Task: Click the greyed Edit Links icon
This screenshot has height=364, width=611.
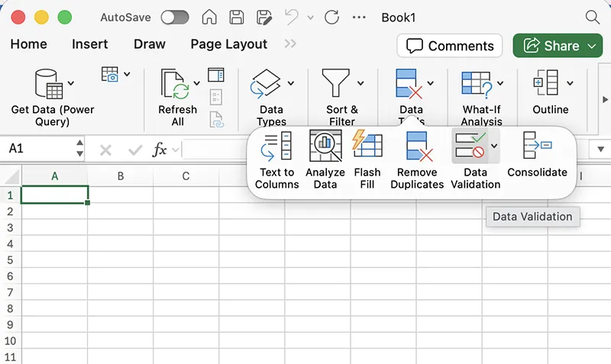Action: click(217, 120)
